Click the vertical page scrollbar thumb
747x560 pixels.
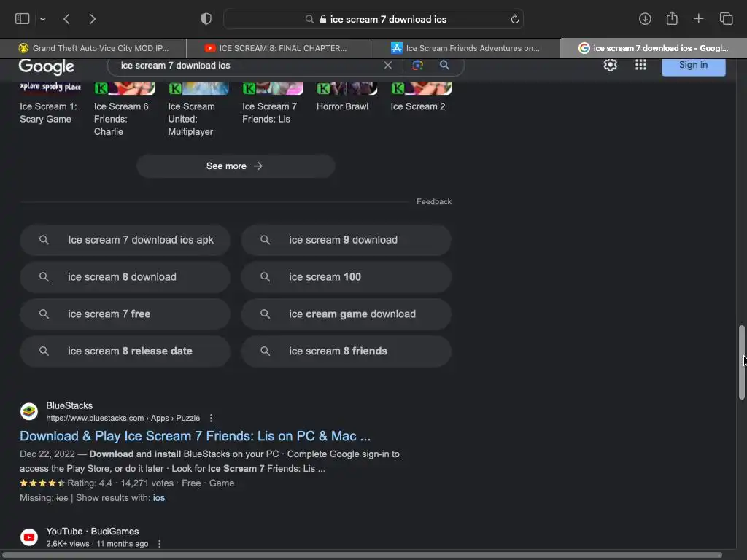point(742,362)
